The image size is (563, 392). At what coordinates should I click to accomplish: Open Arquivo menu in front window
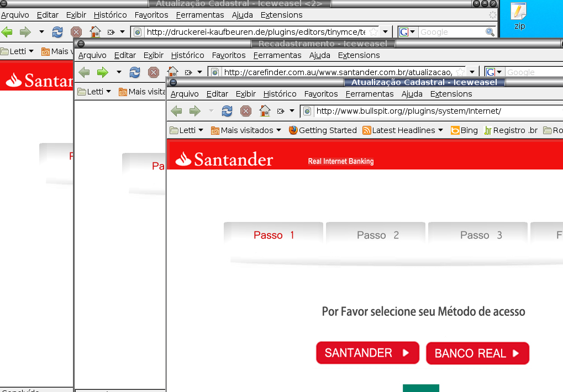(185, 94)
